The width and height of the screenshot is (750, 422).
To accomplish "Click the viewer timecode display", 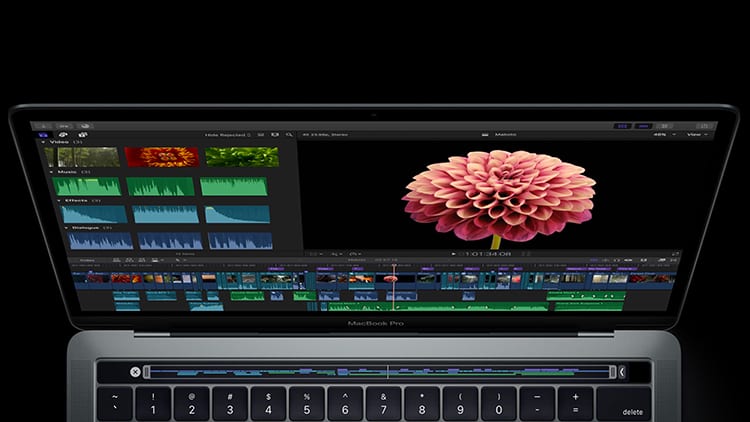I will [487, 254].
